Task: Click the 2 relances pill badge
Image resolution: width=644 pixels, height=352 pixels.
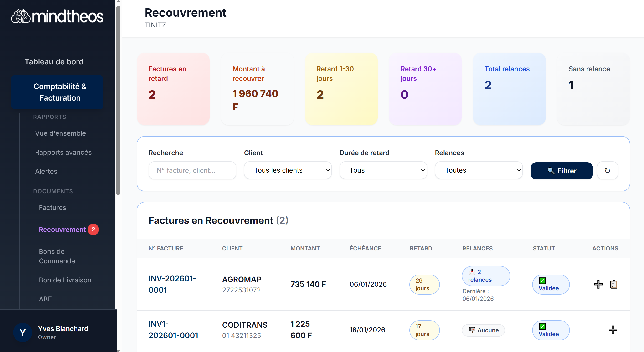Action: pyautogui.click(x=485, y=276)
